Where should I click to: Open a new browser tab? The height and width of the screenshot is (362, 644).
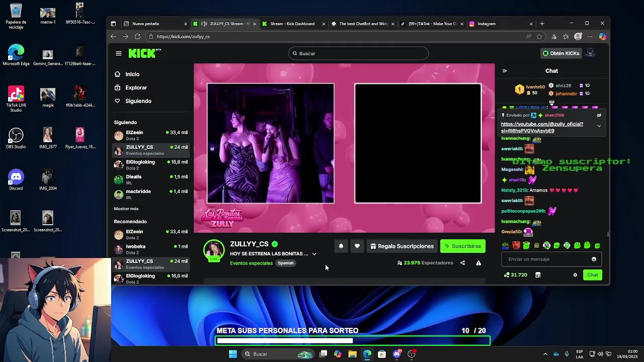pyautogui.click(x=542, y=24)
